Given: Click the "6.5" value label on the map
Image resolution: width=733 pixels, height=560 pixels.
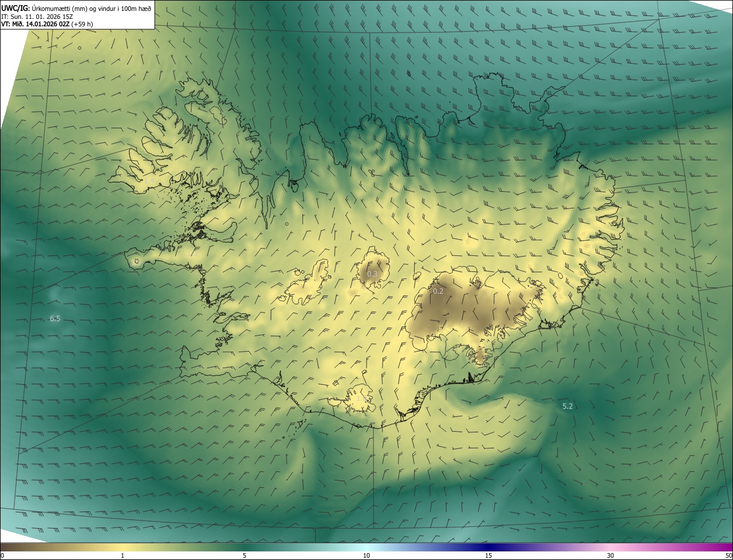Looking at the screenshot, I should (55, 318).
